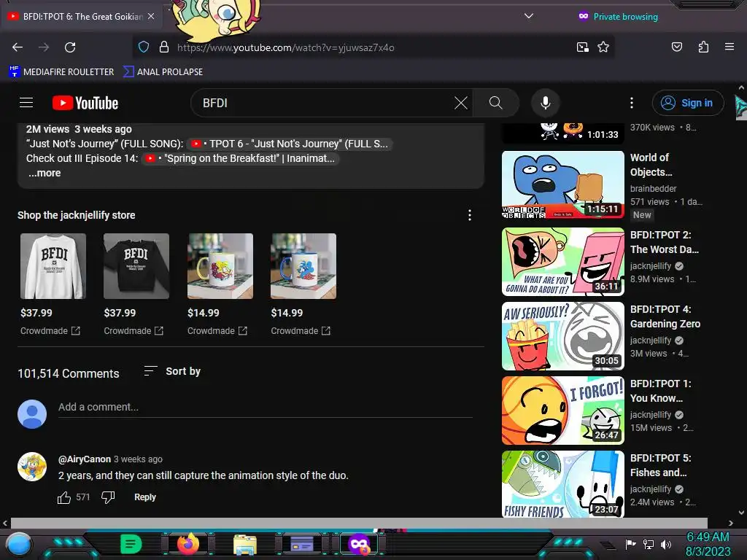Open BFDI:TPOT 2 The Worst Day thumbnail
The image size is (747, 560).
[563, 262]
